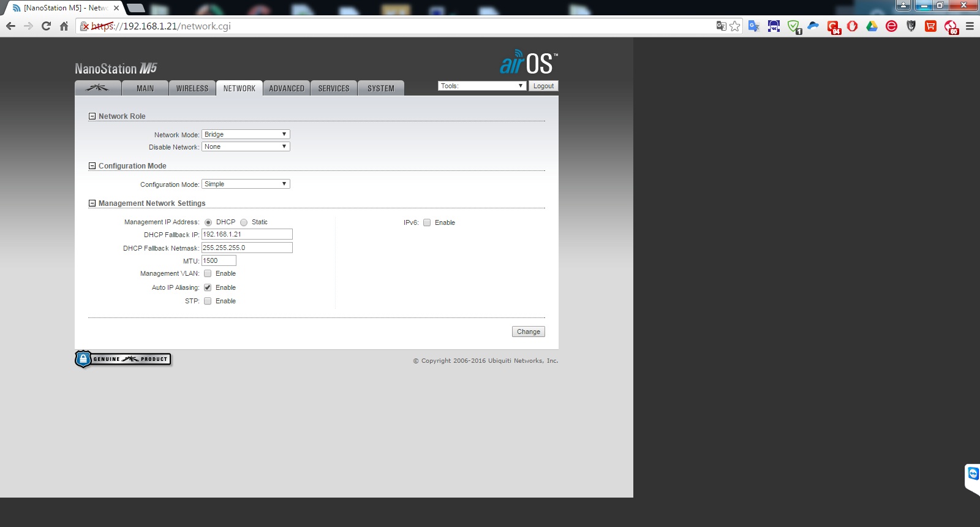
Task: Click the Logout button
Action: coord(543,86)
